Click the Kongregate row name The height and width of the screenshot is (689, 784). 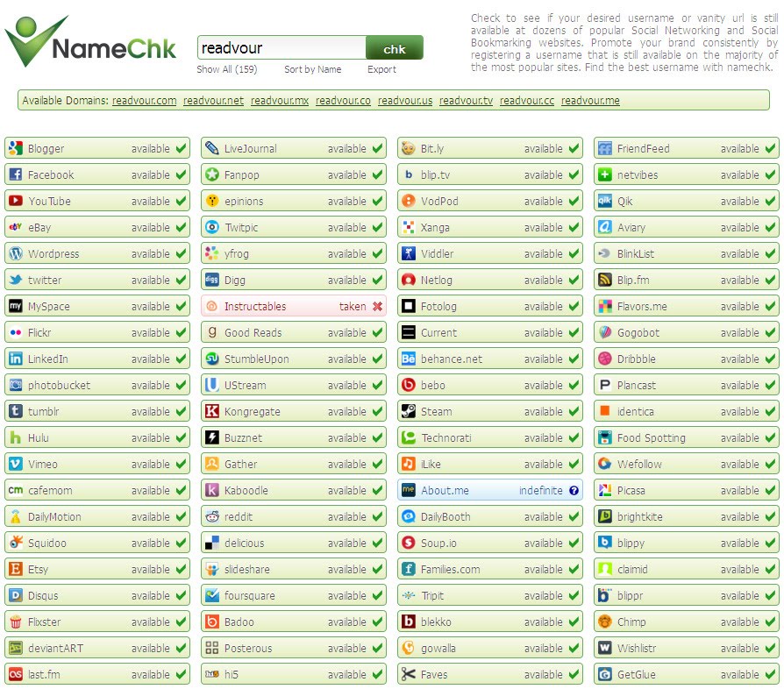coord(252,411)
